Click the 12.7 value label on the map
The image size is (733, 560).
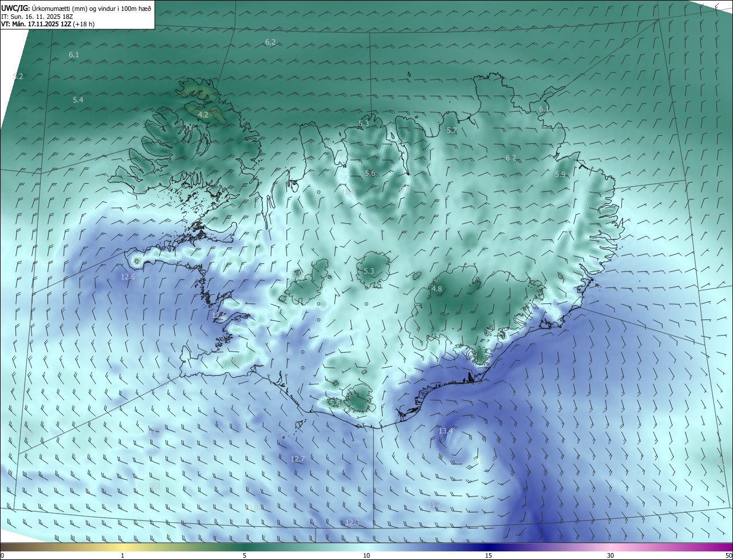298,459
